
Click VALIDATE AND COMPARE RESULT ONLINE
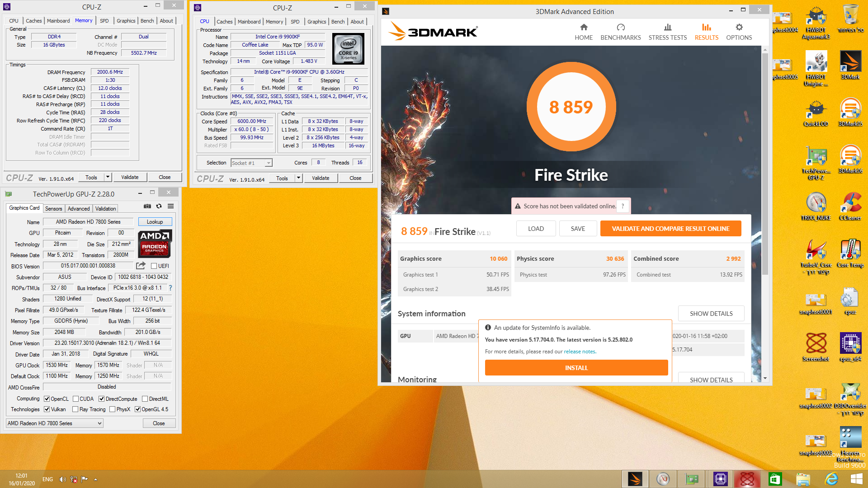click(670, 229)
